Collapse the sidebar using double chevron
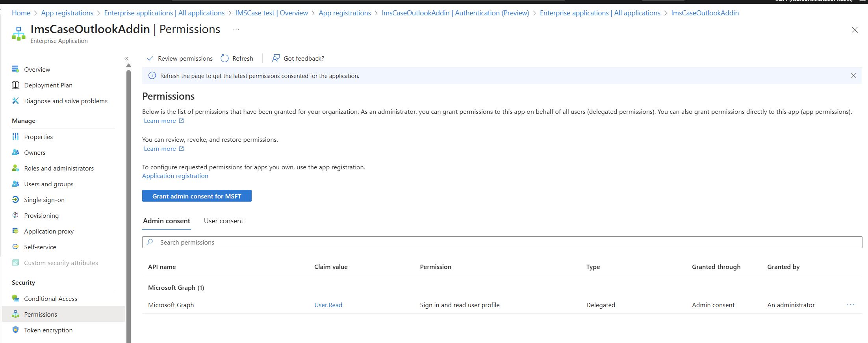868x343 pixels. coord(126,59)
